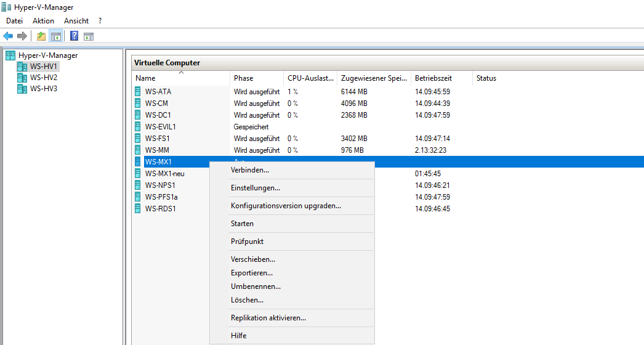Viewport: 644px width, 345px height.
Task: Select the Hyper-V-Manager root tree node
Action: 48,55
